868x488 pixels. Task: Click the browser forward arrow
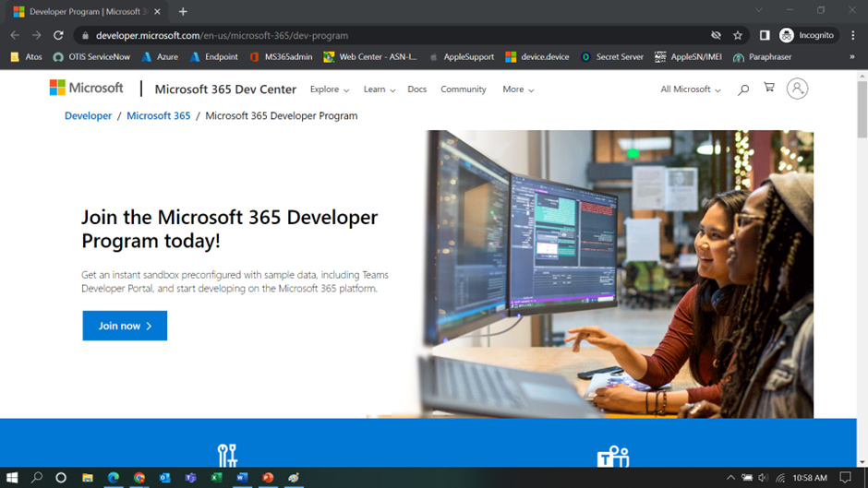(37, 35)
